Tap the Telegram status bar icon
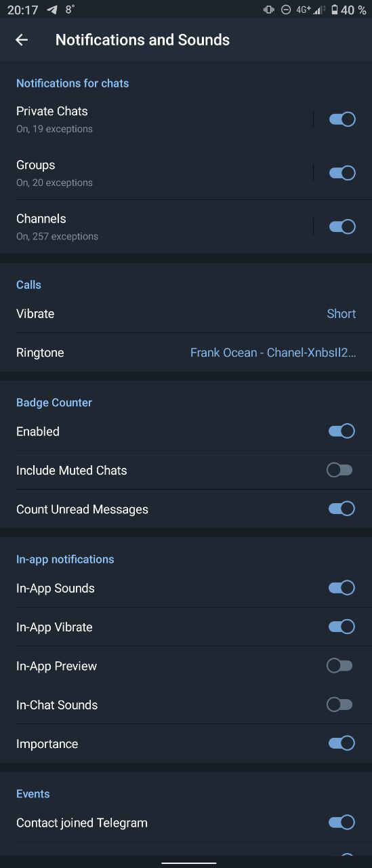Image resolution: width=372 pixels, height=868 pixels. [x=52, y=9]
